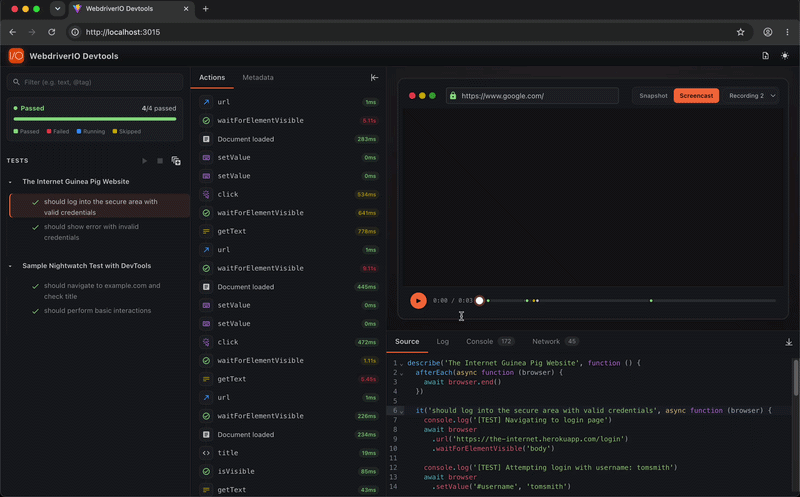Click the lock icon beside google.com URL
Screen dimensions: 800x497
[453, 95]
